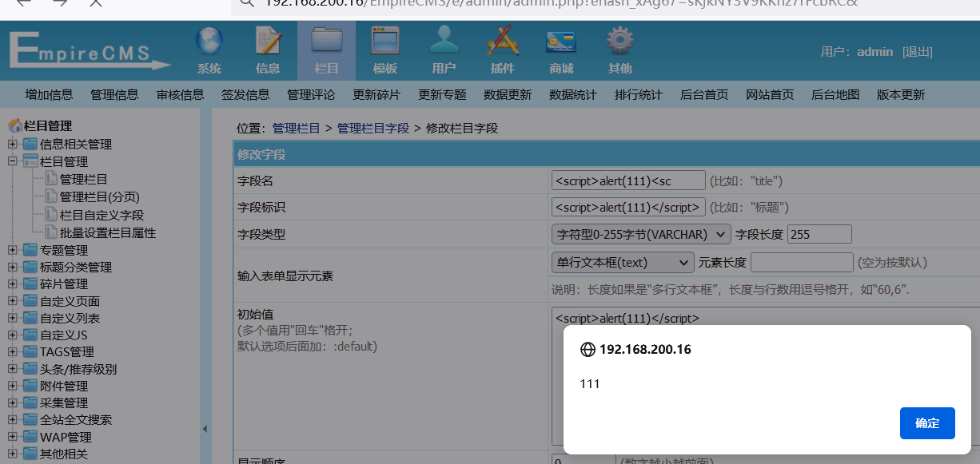Click the browser forward arrow
Image resolution: width=980 pixels, height=464 pixels.
click(x=60, y=2)
